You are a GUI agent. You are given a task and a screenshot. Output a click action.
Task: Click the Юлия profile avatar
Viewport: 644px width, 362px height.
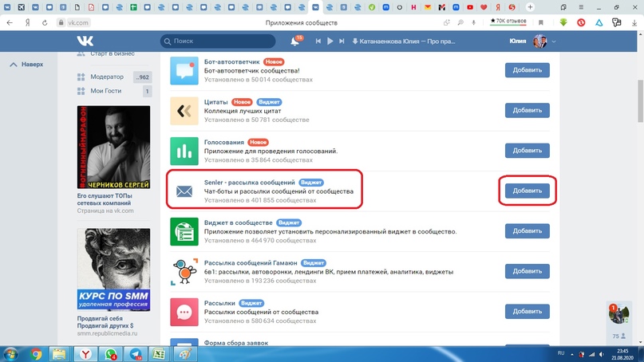click(x=539, y=41)
